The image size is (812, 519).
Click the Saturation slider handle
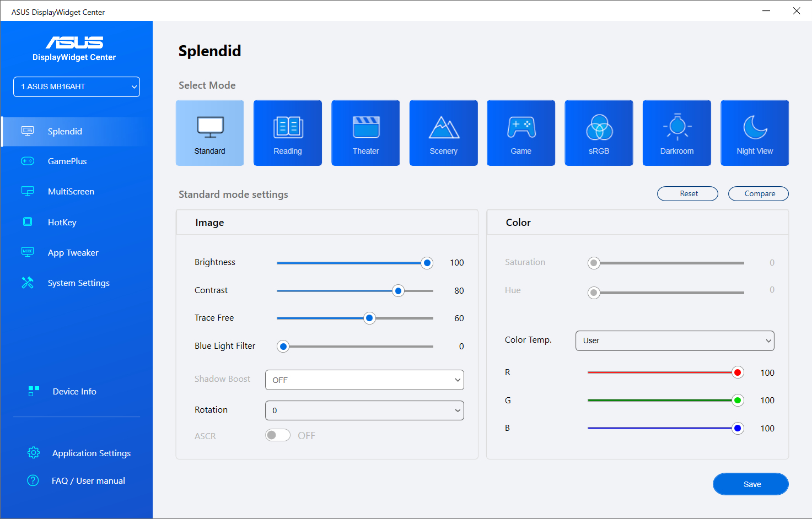point(594,263)
